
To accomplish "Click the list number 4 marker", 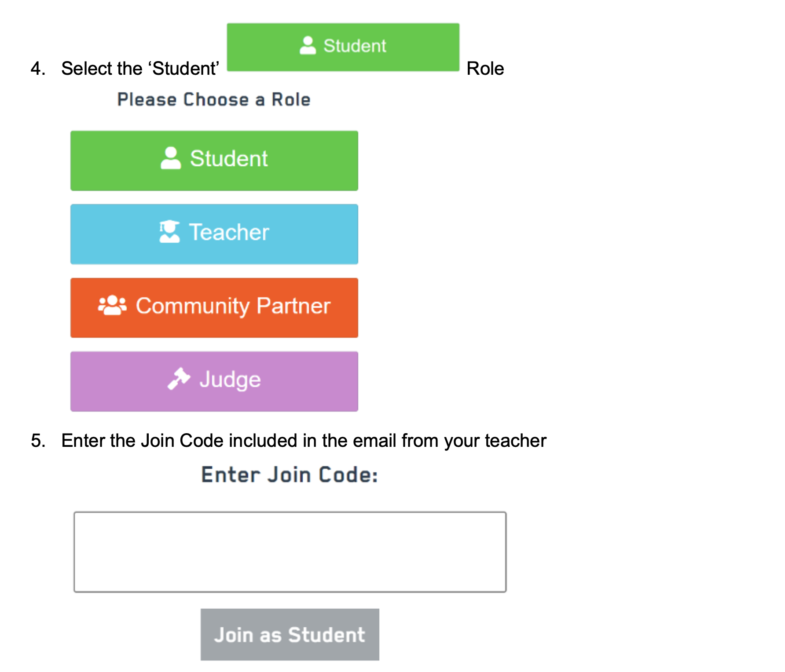I will (38, 69).
